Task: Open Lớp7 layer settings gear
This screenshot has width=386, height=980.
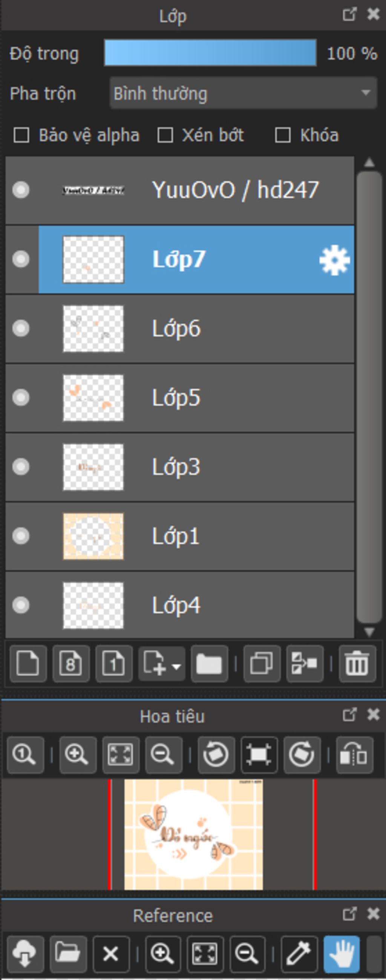Action: 334,260
